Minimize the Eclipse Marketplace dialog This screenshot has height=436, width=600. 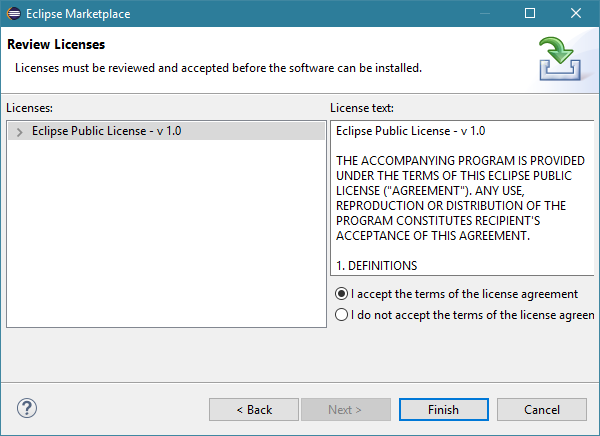(485, 13)
